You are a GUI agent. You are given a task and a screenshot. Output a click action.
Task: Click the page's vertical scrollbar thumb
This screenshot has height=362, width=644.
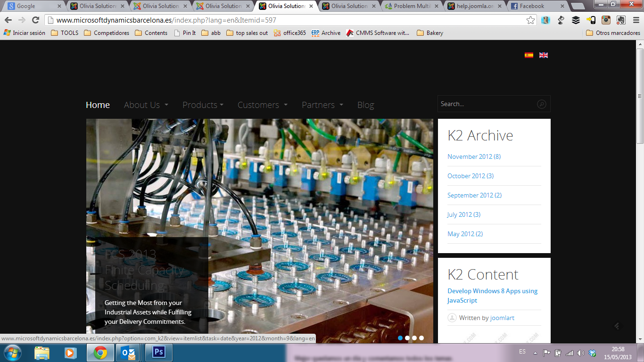tap(640, 96)
